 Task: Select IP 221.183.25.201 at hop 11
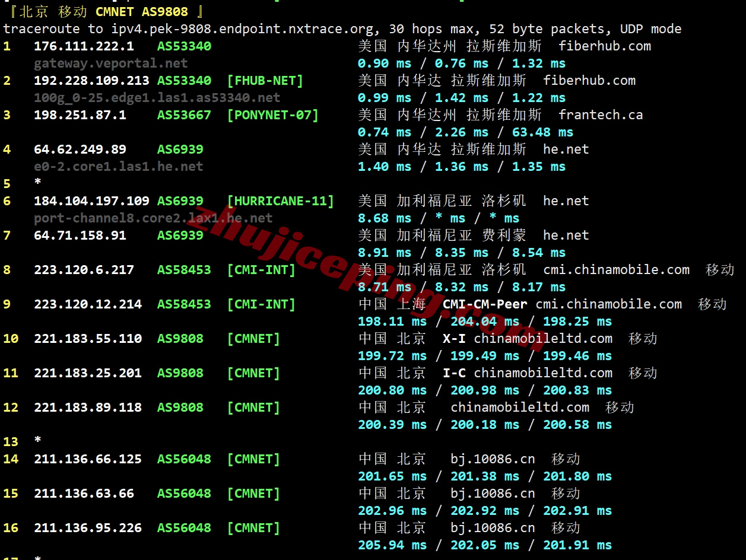click(x=88, y=373)
